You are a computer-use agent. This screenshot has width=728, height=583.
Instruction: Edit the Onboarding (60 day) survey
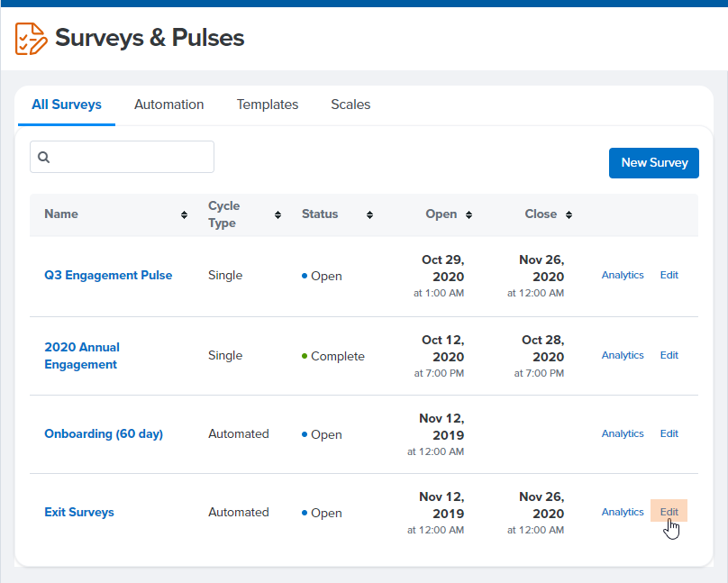click(669, 433)
